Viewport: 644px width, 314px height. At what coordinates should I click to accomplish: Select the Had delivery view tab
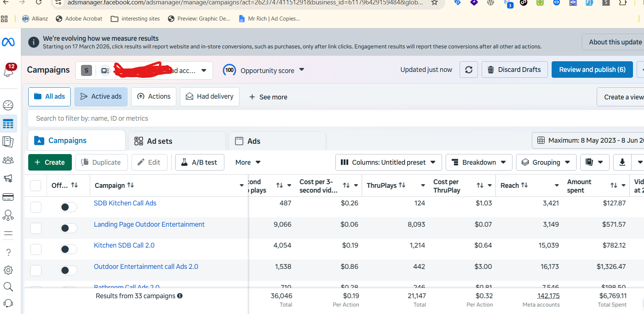click(x=210, y=96)
